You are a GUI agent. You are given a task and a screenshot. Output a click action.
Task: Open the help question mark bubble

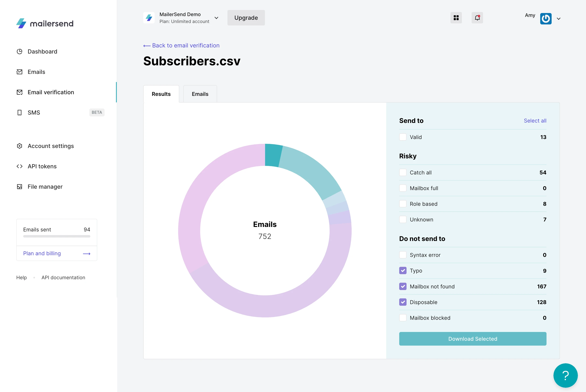[565, 376]
